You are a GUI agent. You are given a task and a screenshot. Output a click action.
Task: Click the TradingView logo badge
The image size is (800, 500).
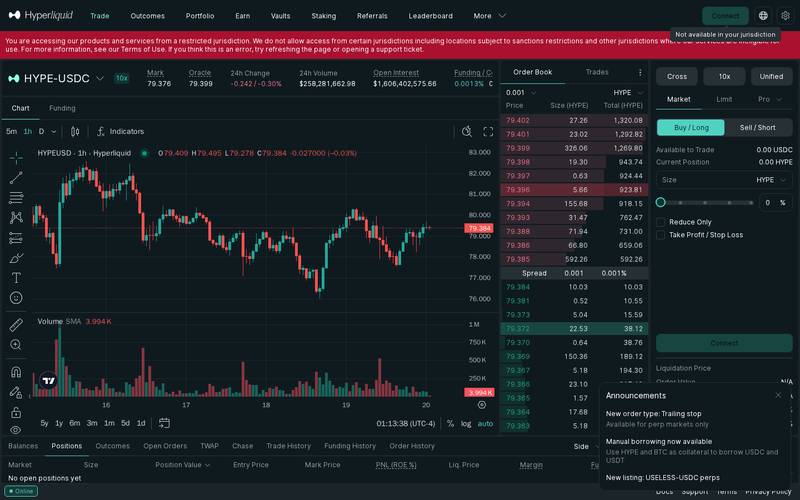coord(48,380)
